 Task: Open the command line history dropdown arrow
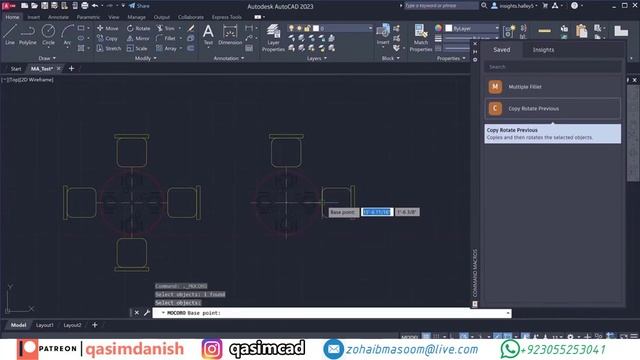[x=508, y=313]
